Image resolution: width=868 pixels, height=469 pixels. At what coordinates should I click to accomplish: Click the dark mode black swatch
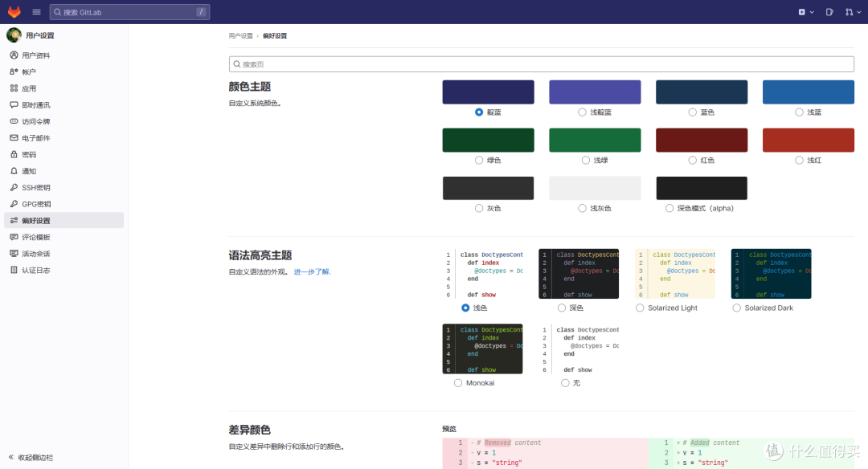coord(702,188)
